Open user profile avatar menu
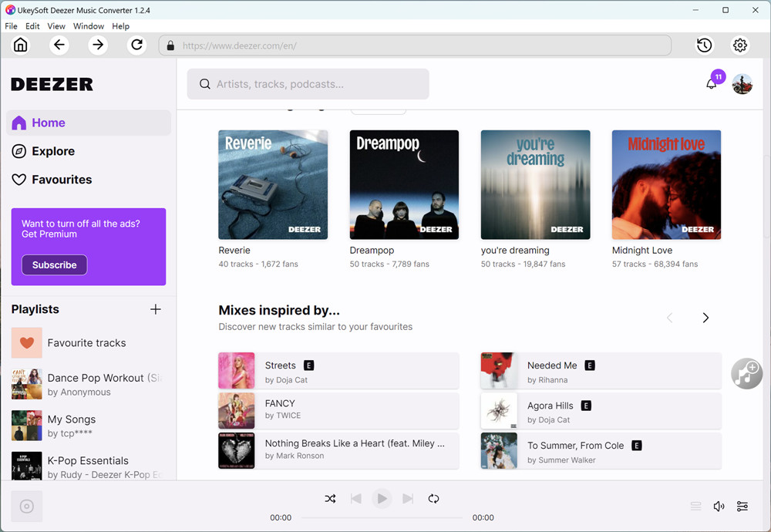Viewport: 771px width, 532px height. [x=742, y=85]
